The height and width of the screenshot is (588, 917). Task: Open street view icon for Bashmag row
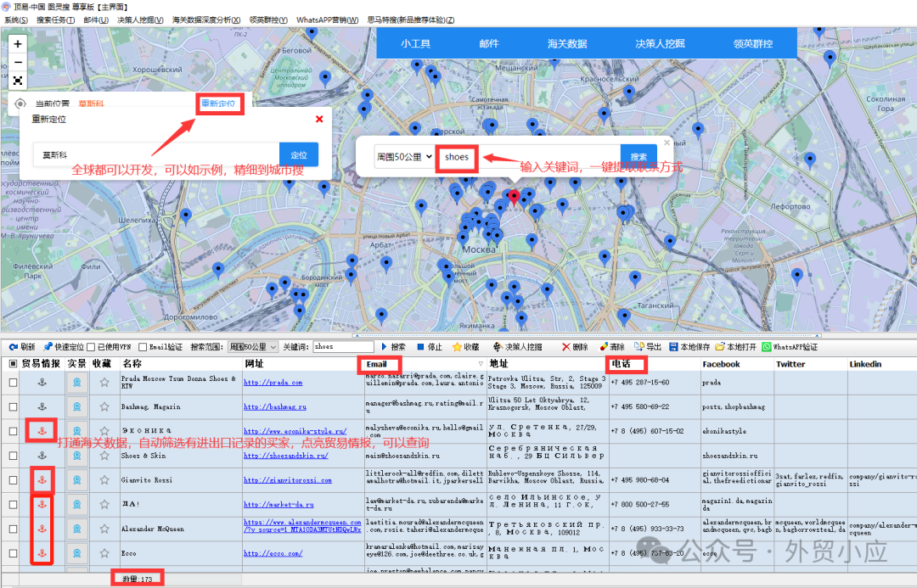[x=76, y=406]
